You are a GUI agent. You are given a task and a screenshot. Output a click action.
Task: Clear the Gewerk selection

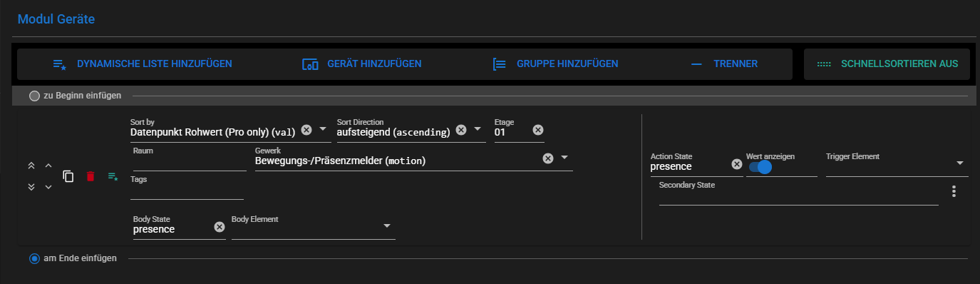(548, 158)
